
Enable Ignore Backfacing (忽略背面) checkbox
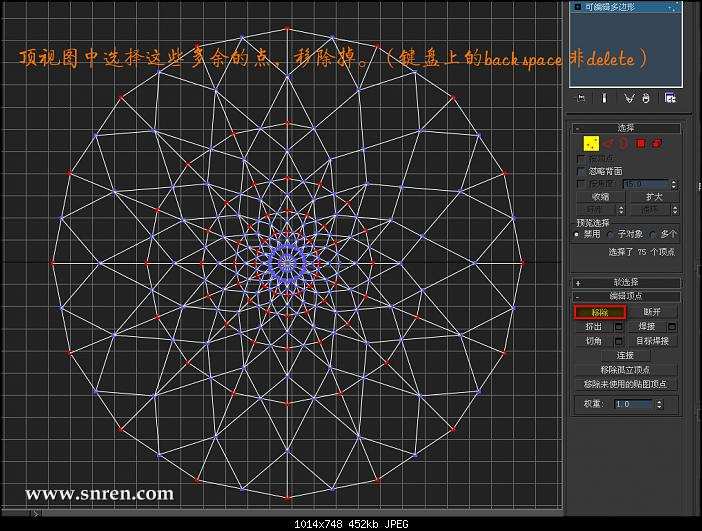pyautogui.click(x=582, y=171)
